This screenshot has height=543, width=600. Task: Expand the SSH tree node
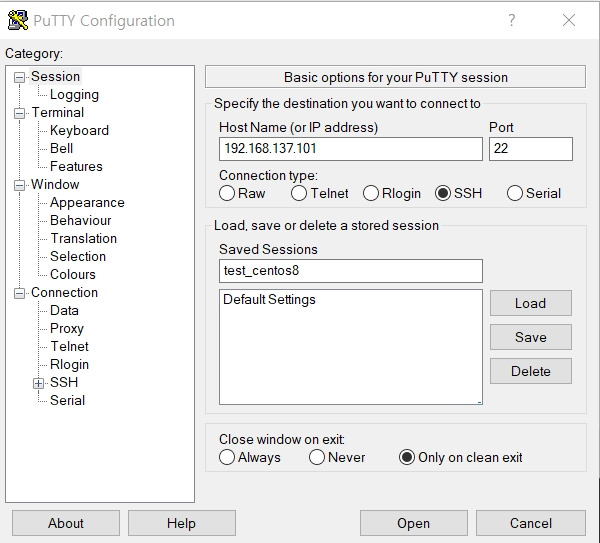[38, 383]
